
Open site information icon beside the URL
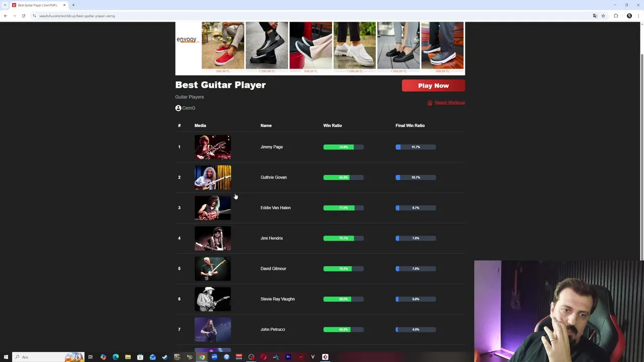click(34, 16)
